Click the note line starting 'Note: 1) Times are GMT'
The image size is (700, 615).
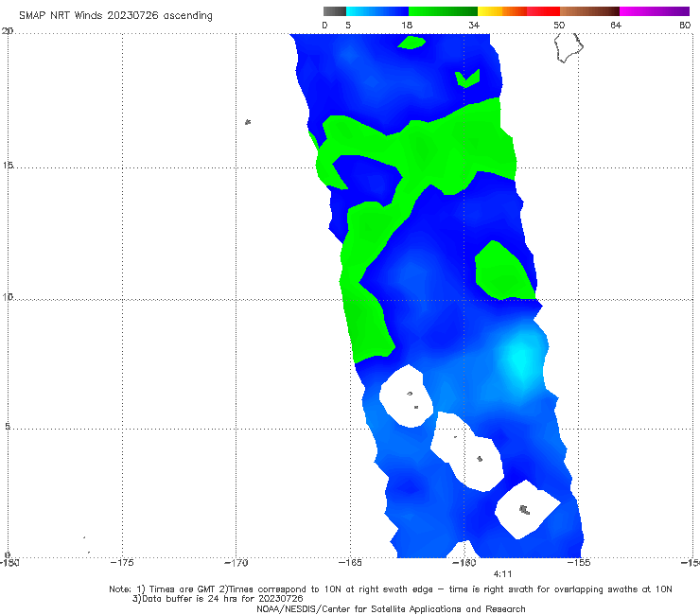click(x=391, y=589)
